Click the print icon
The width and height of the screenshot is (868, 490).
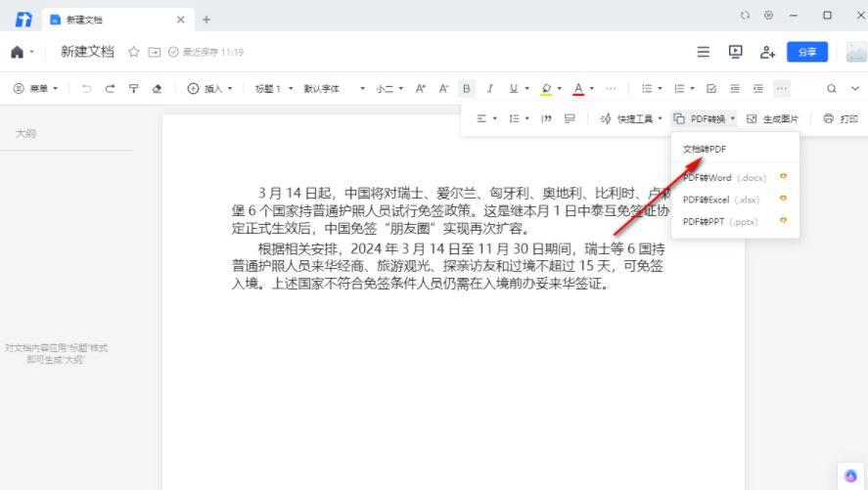pyautogui.click(x=841, y=118)
